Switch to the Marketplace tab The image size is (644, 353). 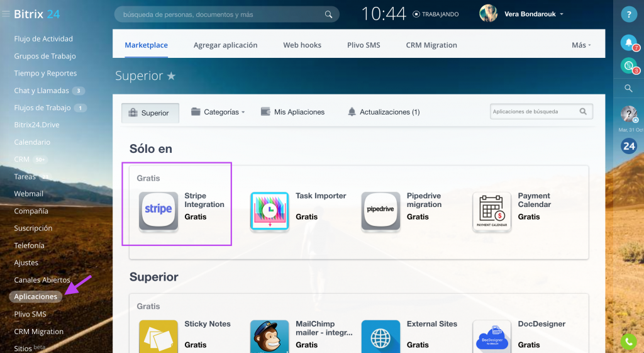[146, 45]
